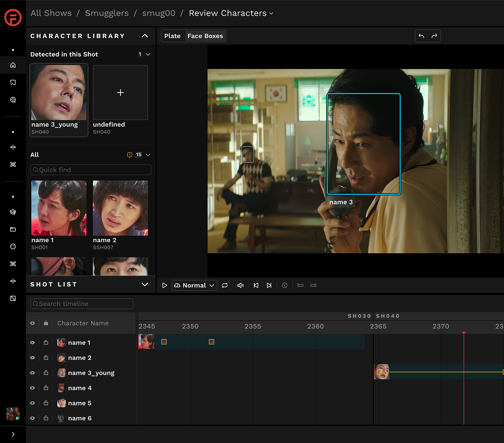The height and width of the screenshot is (443, 504).
Task: Switch to the Face Boxes tab
Action: click(x=205, y=36)
